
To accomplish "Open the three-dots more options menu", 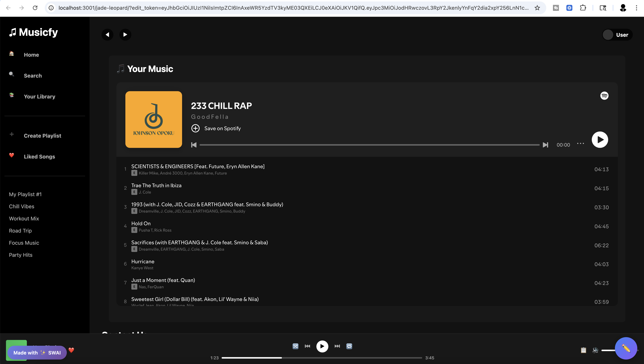I will coord(580,144).
